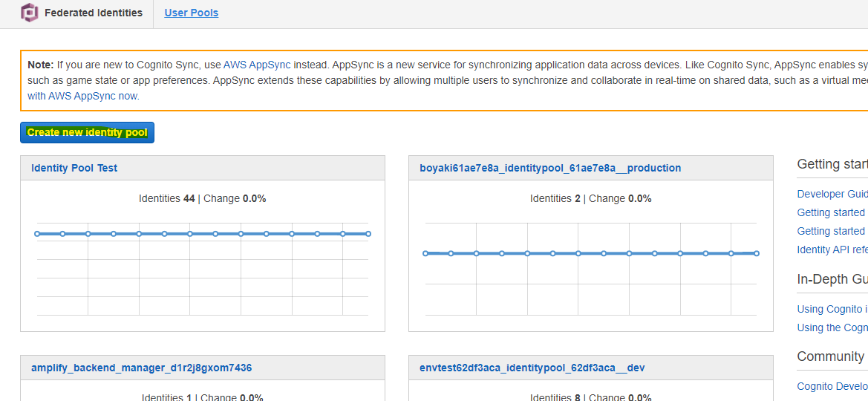Switch to the User Pools tab
This screenshot has width=868, height=401.
(192, 13)
